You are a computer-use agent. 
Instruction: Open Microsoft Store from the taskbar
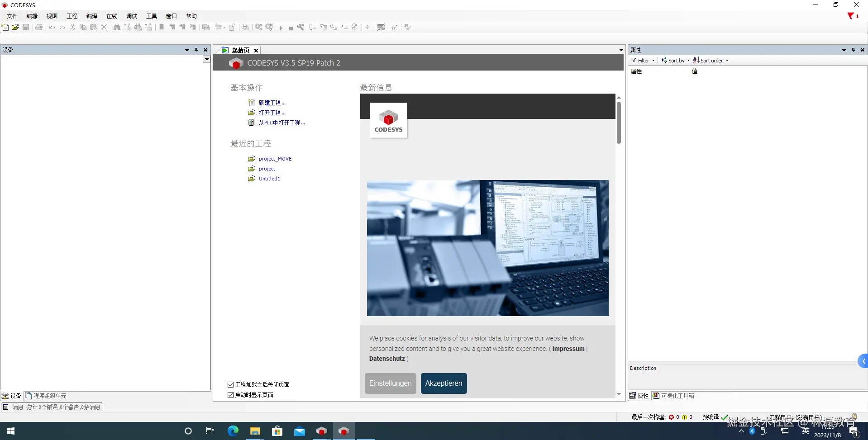(277, 431)
